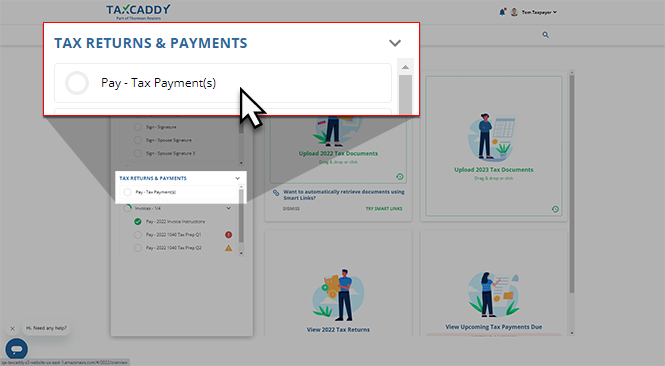The width and height of the screenshot is (665, 366).
Task: Select the Pay - Tax Payment(s) task text
Action: click(156, 192)
